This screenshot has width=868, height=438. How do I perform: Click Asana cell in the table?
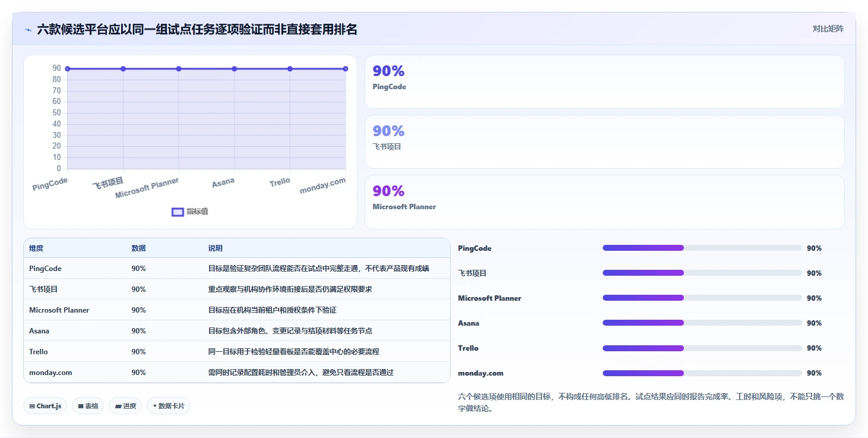(x=39, y=331)
